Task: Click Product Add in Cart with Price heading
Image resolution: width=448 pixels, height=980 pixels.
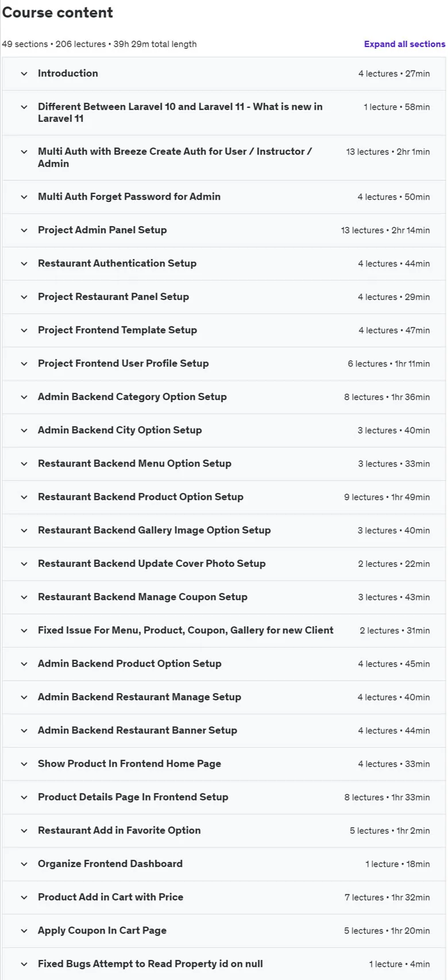Action: [x=111, y=897]
